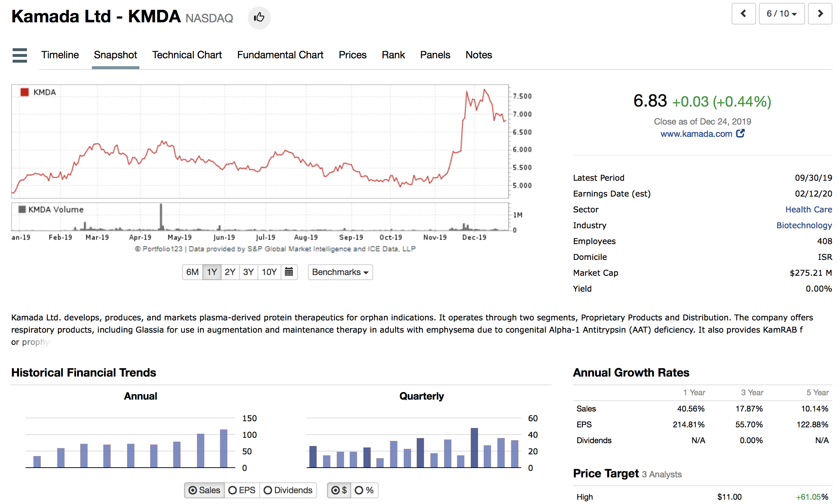This screenshot has height=504, width=840.
Task: Go to the next stock arrow
Action: [x=820, y=14]
